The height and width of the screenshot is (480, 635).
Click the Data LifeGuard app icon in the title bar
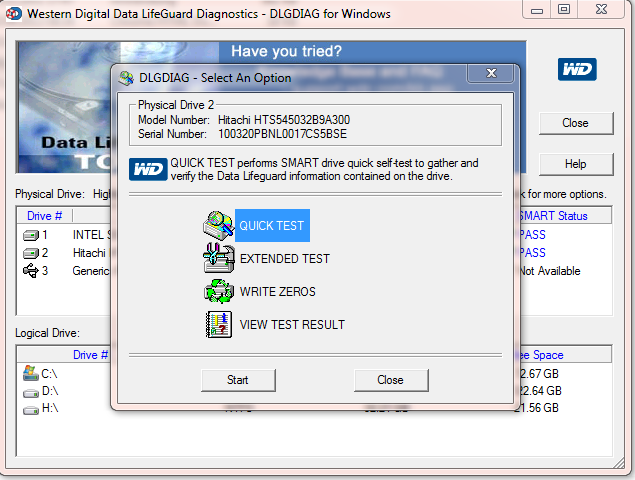click(x=13, y=14)
